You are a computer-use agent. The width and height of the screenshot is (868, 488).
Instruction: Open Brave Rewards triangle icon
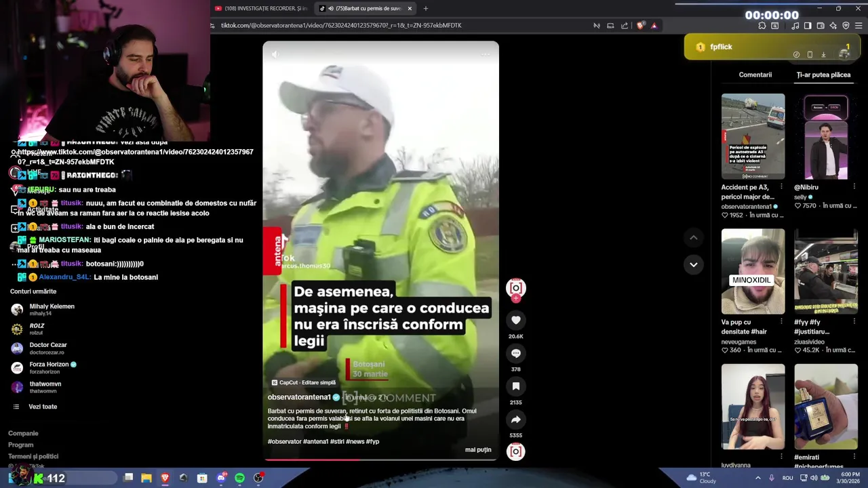point(654,26)
